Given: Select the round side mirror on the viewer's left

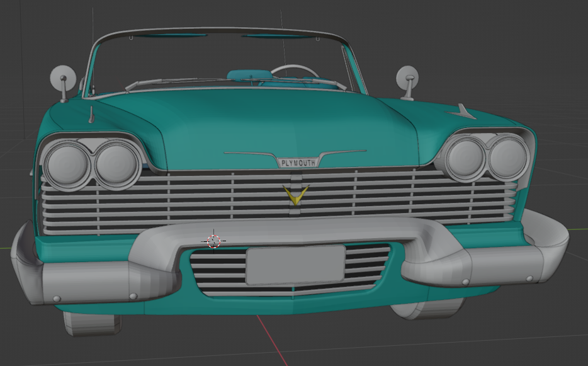Looking at the screenshot, I should (63, 78).
